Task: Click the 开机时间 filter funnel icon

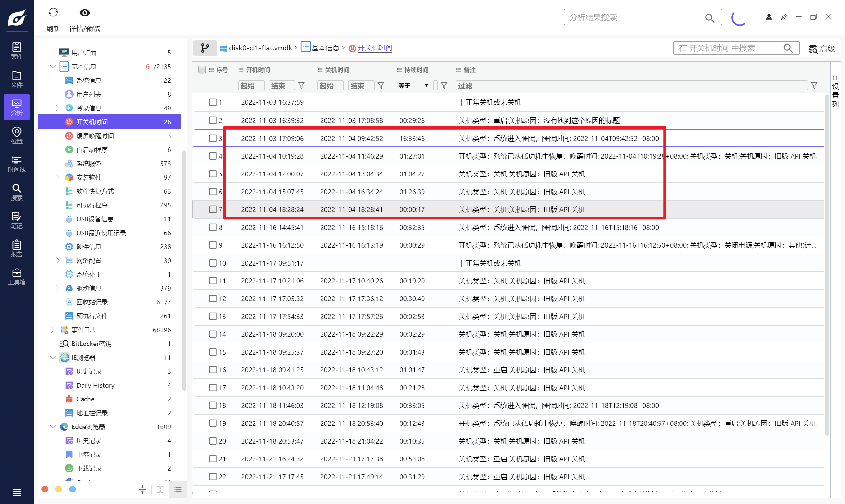Action: coord(301,85)
